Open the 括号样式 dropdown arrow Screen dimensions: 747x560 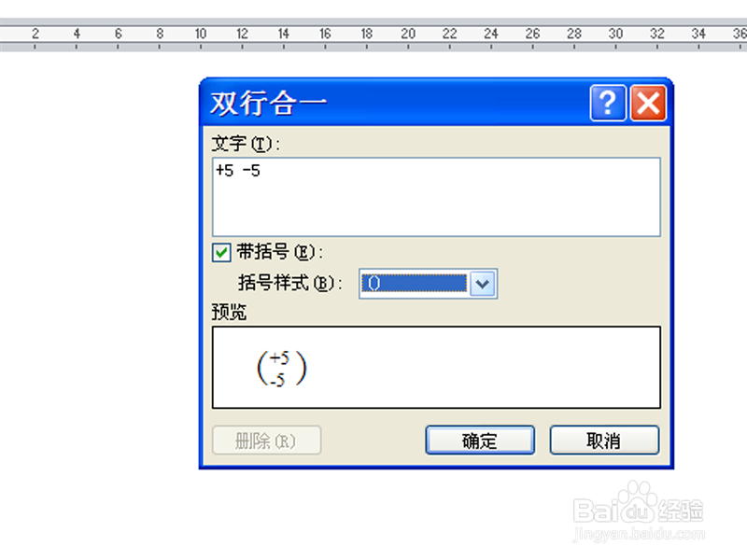[x=483, y=284]
